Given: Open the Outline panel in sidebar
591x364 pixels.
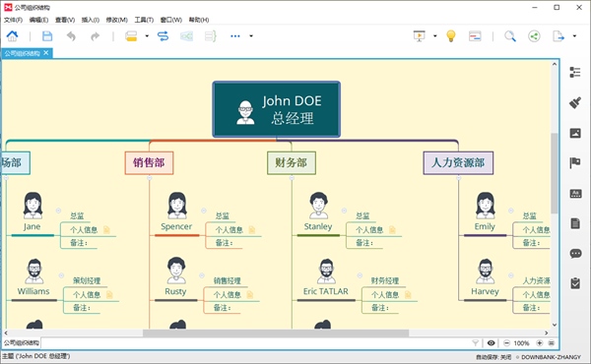Looking at the screenshot, I should [x=575, y=72].
